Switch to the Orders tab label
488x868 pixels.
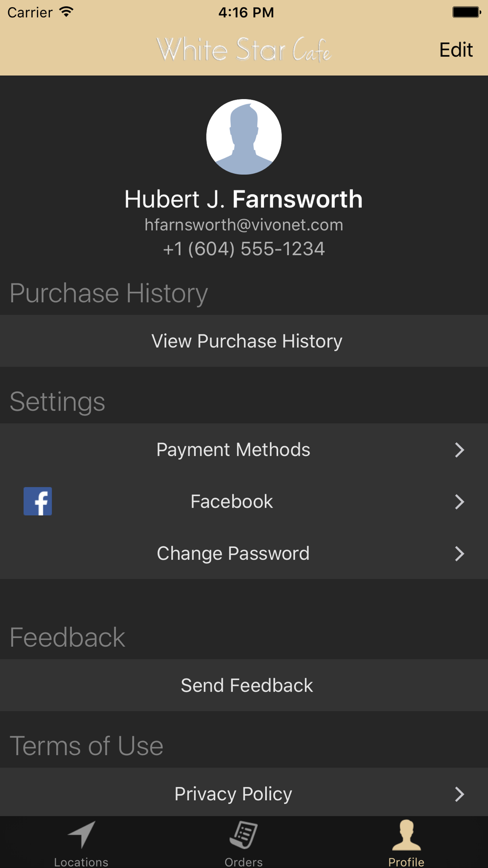point(244,862)
